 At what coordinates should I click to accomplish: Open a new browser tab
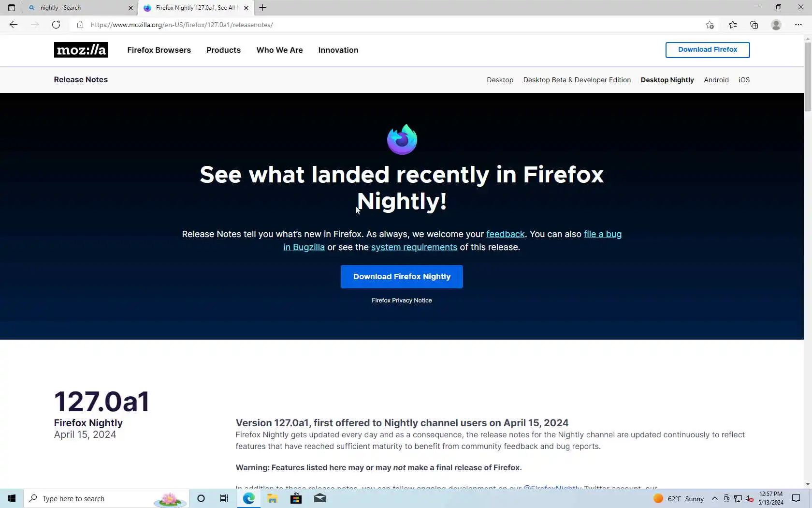point(262,8)
